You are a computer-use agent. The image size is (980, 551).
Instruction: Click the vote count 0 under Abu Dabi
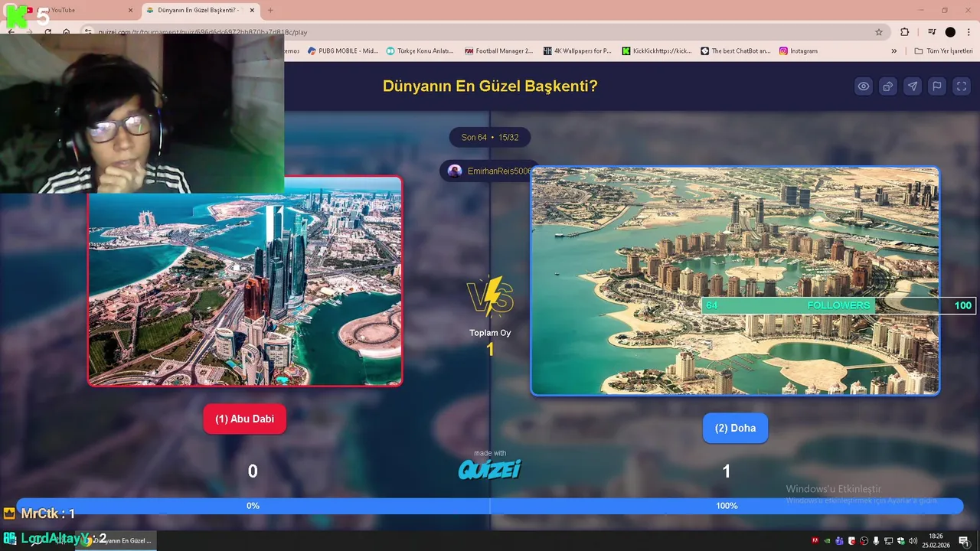253,471
